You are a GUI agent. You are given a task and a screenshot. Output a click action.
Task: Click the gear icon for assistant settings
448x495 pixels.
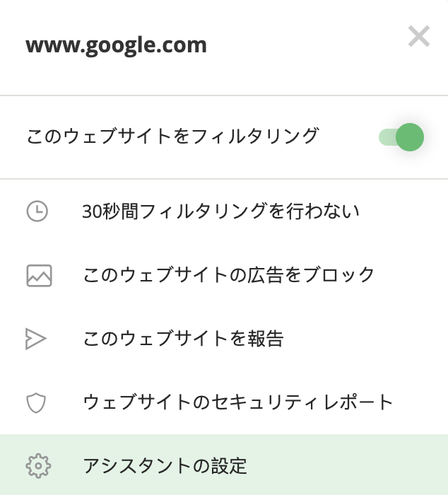point(38,465)
